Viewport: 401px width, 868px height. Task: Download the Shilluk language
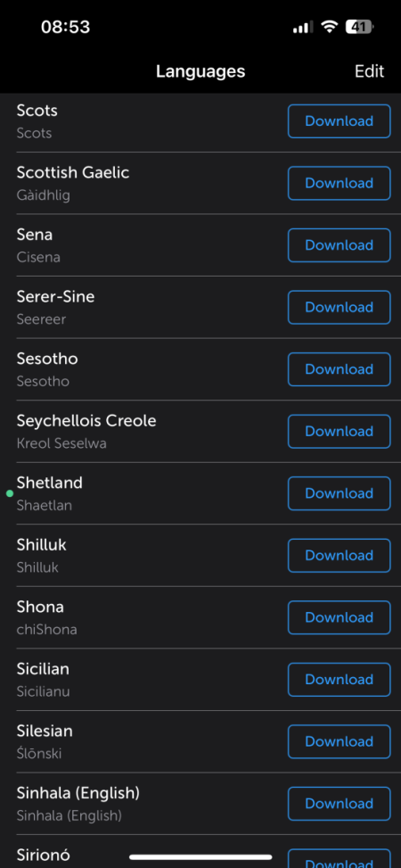(339, 555)
